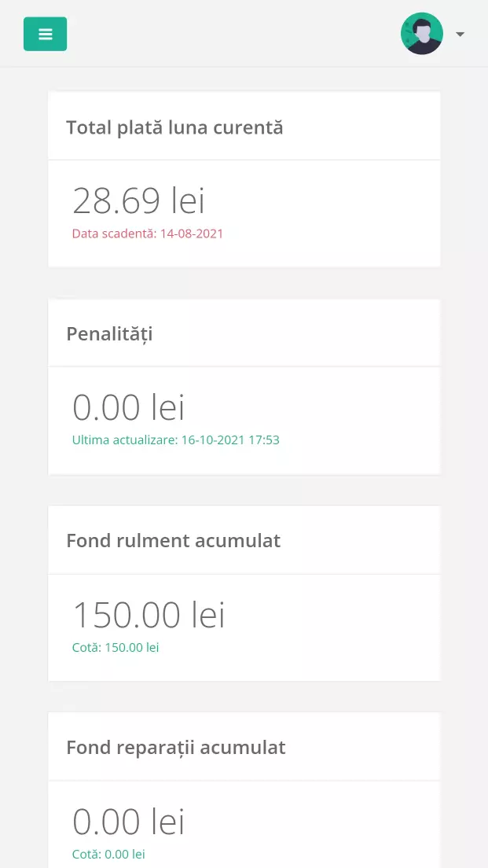Viewport: 488px width, 868px height.
Task: Select the 150.00 lei large amount
Action: coord(149,614)
